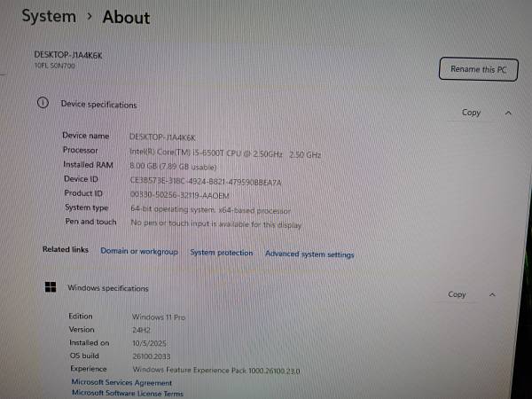Copy the device specifications
The image size is (532, 399).
tap(471, 113)
